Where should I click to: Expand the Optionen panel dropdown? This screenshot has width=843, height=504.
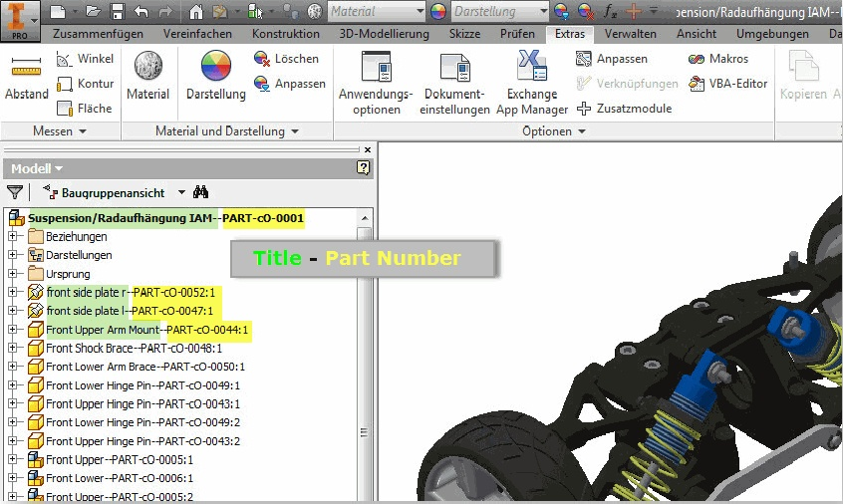tap(581, 131)
